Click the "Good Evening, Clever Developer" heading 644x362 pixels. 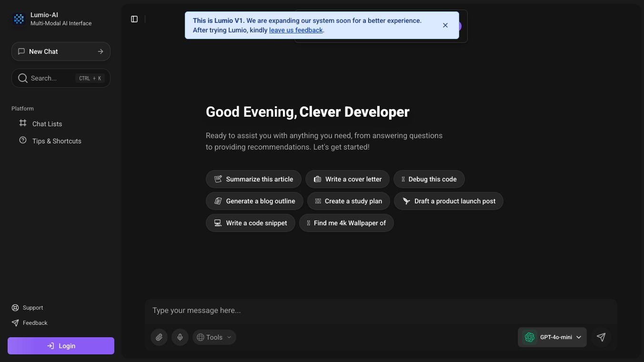pyautogui.click(x=308, y=112)
